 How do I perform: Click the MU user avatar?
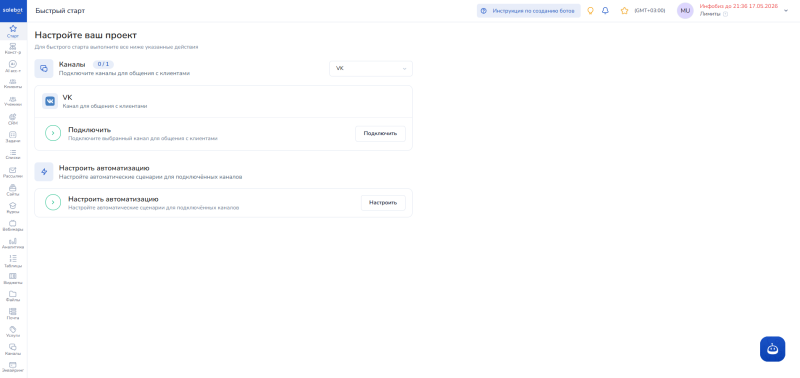pyautogui.click(x=685, y=11)
